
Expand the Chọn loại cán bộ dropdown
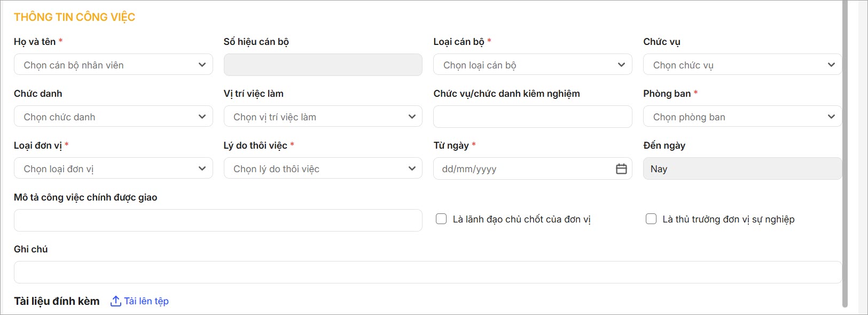[x=533, y=65]
